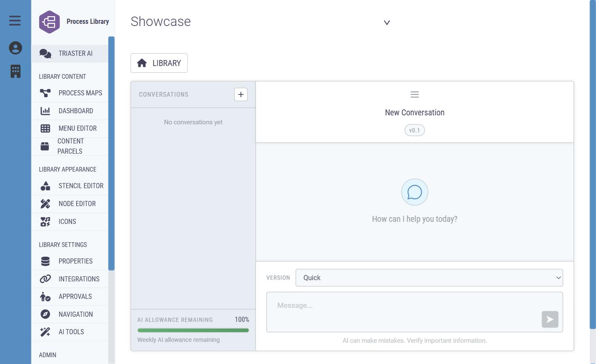Open Navigation settings
This screenshot has height=364, width=596.
click(70, 314)
